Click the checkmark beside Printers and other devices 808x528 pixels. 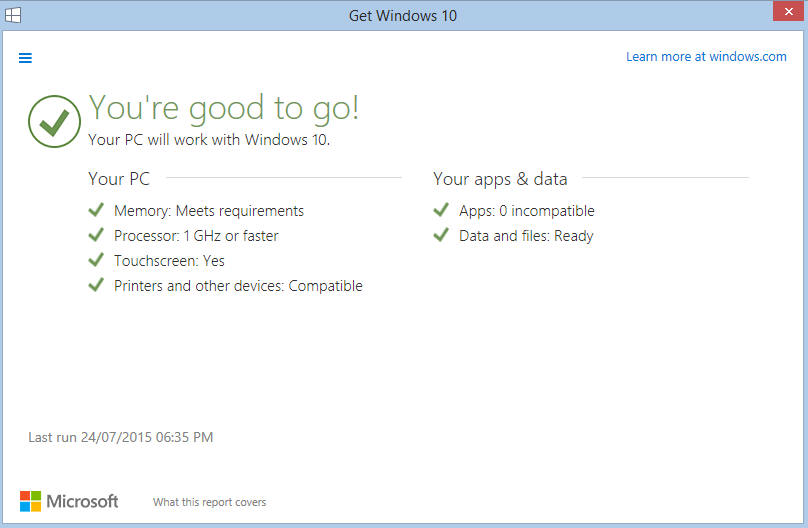point(96,285)
